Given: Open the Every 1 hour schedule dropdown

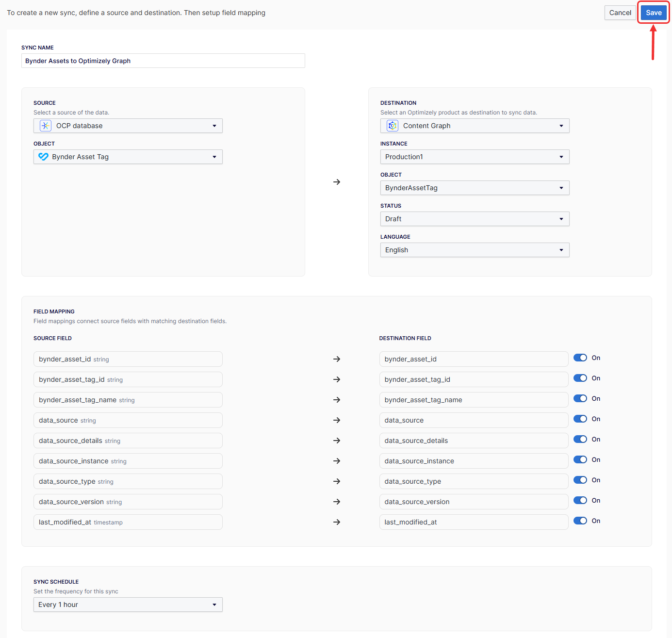Looking at the screenshot, I should click(128, 605).
